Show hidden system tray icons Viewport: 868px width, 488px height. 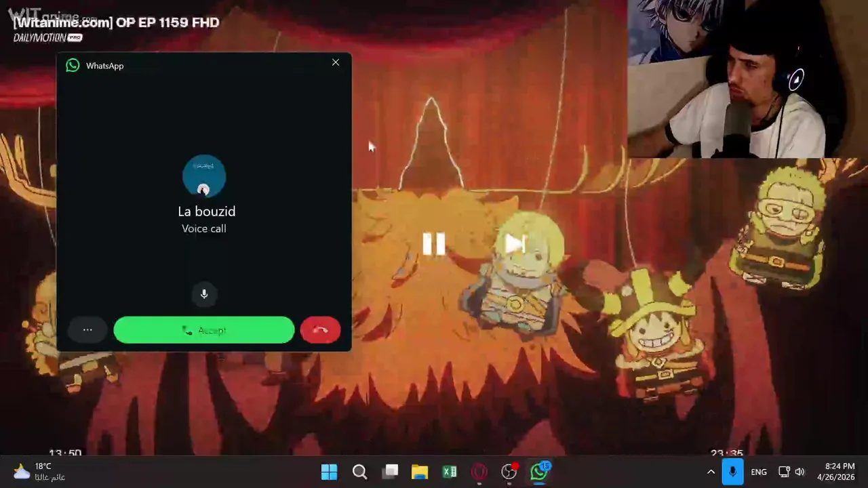[x=711, y=472]
